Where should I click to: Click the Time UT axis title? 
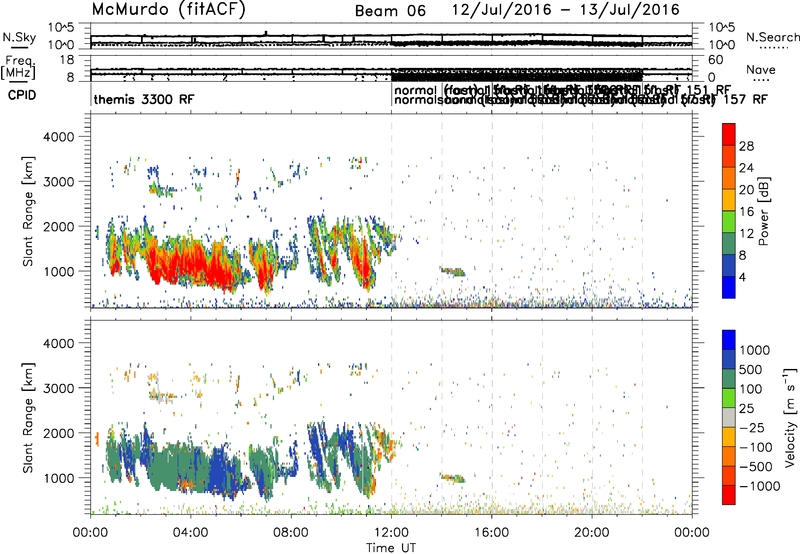tap(391, 548)
